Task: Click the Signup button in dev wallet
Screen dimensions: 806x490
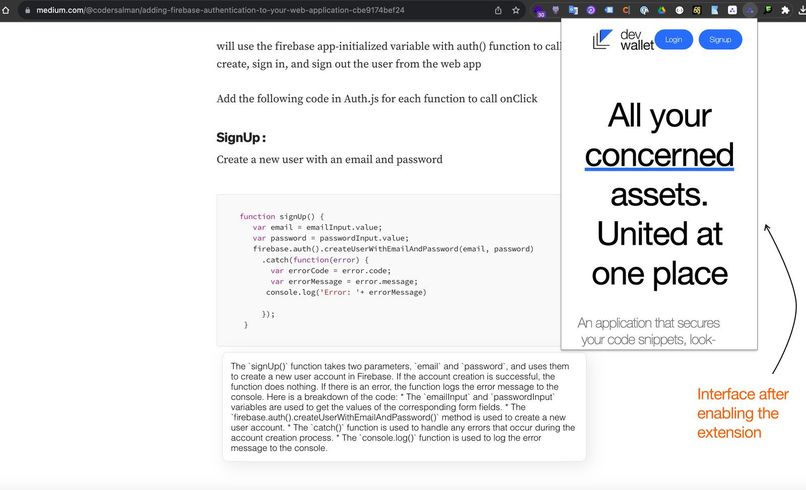Action: point(720,40)
